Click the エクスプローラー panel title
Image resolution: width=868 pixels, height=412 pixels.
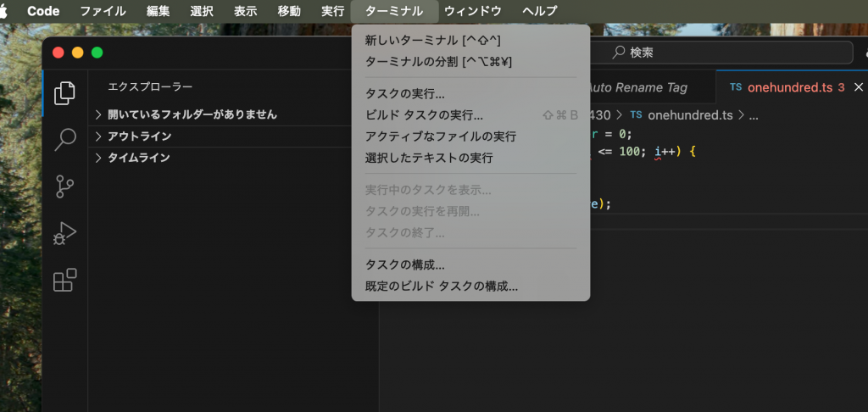(x=150, y=87)
